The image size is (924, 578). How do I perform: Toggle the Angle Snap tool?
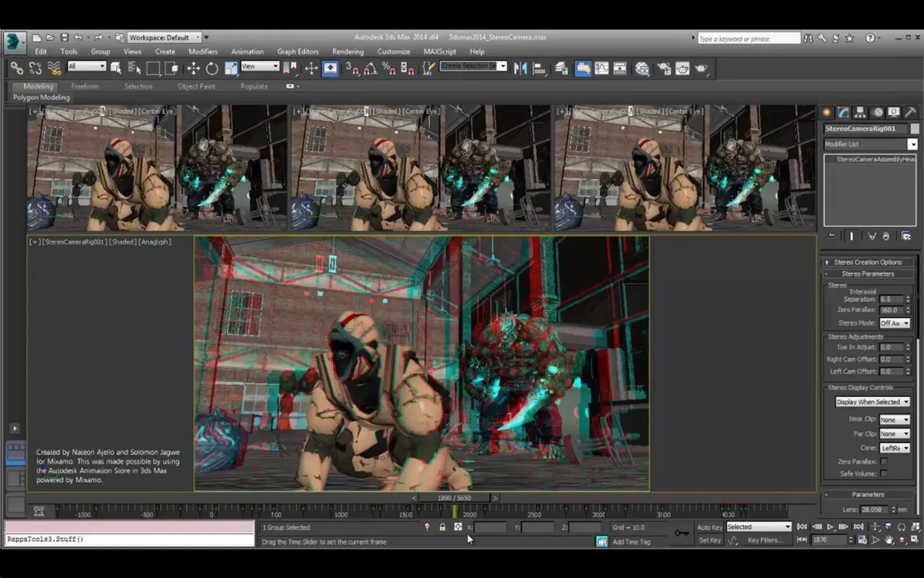(371, 68)
